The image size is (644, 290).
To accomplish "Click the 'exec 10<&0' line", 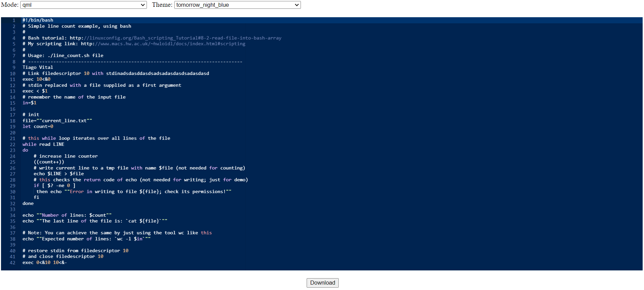I will click(36, 79).
